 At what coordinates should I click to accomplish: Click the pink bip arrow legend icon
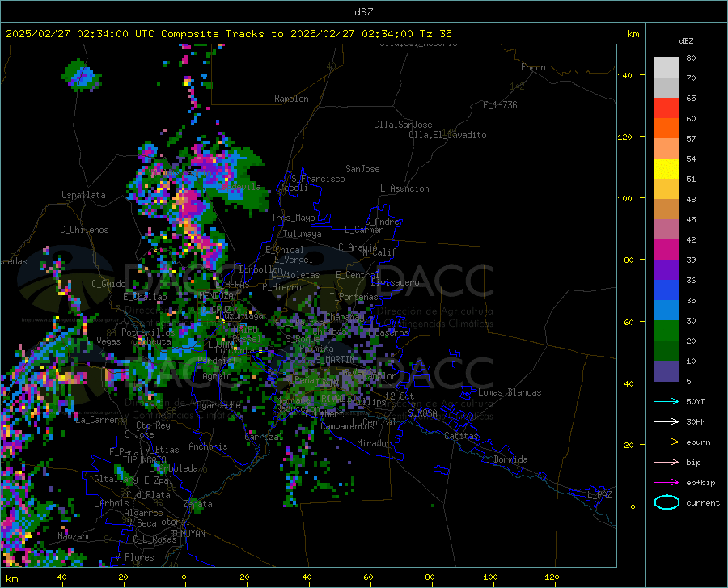667,463
